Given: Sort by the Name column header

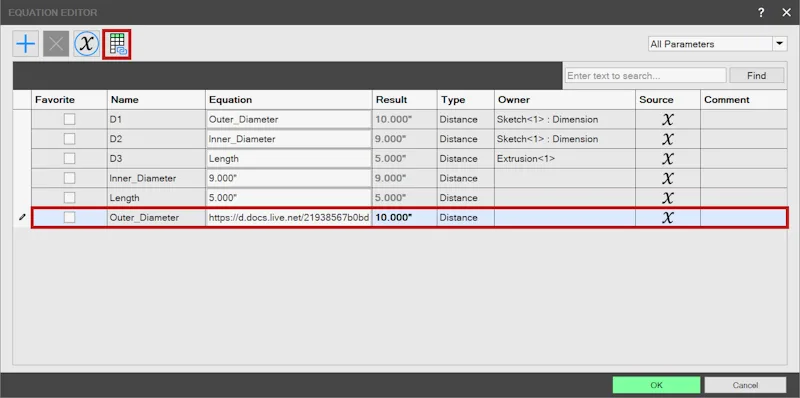Looking at the screenshot, I should coord(157,100).
